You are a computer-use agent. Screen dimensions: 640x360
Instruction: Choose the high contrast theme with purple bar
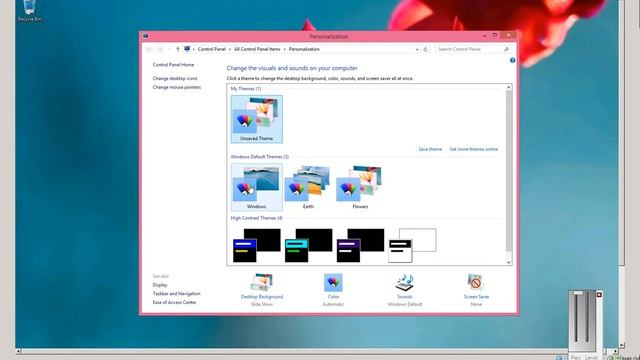pos(360,245)
